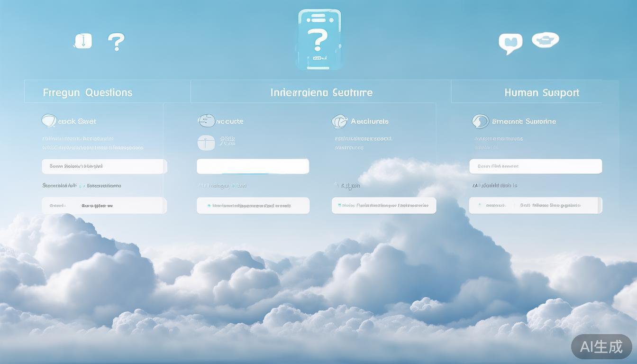Click the input field under Fregun Questions
637x364 pixels.
[x=104, y=166]
